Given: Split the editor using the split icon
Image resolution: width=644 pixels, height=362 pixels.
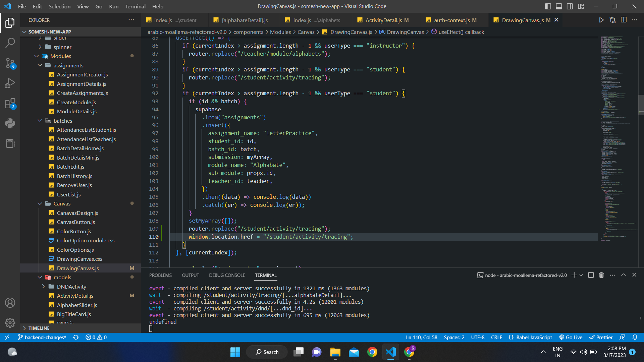Looking at the screenshot, I should [x=624, y=20].
